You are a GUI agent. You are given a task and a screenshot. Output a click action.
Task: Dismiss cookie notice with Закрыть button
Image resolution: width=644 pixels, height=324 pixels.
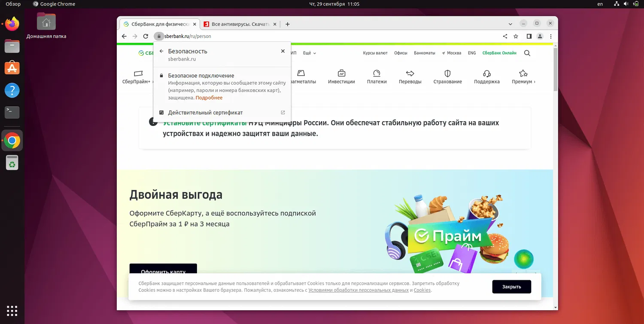pyautogui.click(x=512, y=287)
